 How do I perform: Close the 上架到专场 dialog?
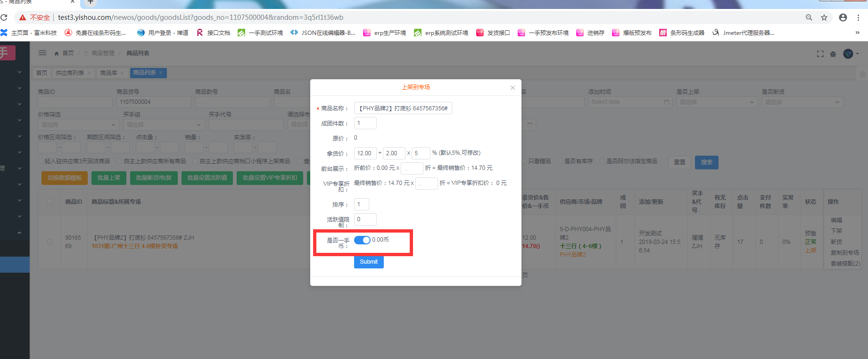pos(513,88)
